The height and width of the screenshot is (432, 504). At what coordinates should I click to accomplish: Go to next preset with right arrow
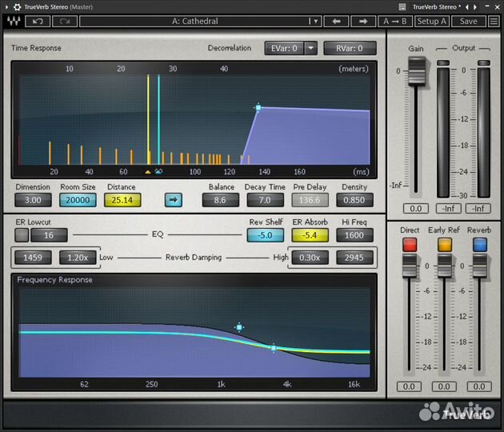(363, 22)
